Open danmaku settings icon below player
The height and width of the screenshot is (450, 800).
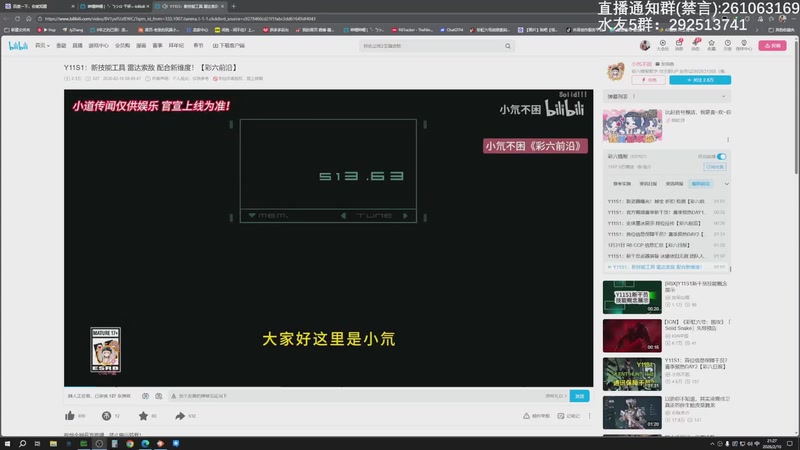click(x=159, y=396)
